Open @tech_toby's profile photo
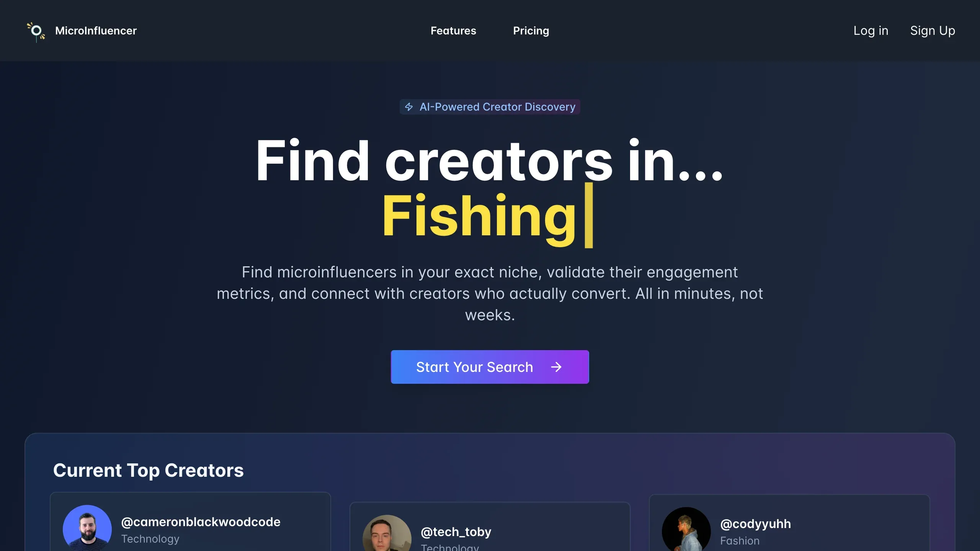The height and width of the screenshot is (551, 980). (x=387, y=533)
